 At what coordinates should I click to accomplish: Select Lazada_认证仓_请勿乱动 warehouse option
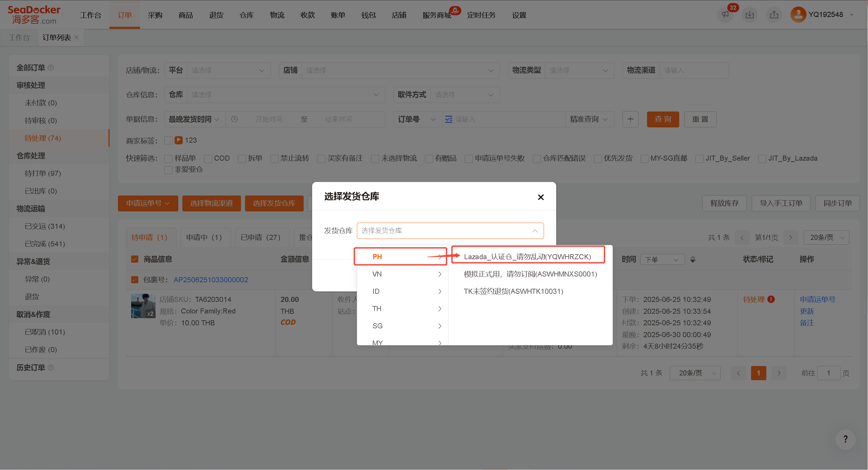point(527,257)
